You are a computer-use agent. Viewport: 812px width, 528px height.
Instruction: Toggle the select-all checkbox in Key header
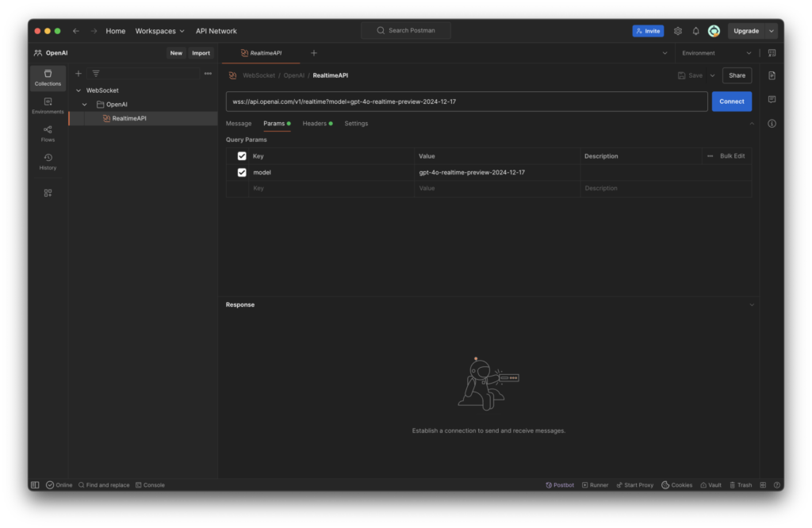click(242, 156)
